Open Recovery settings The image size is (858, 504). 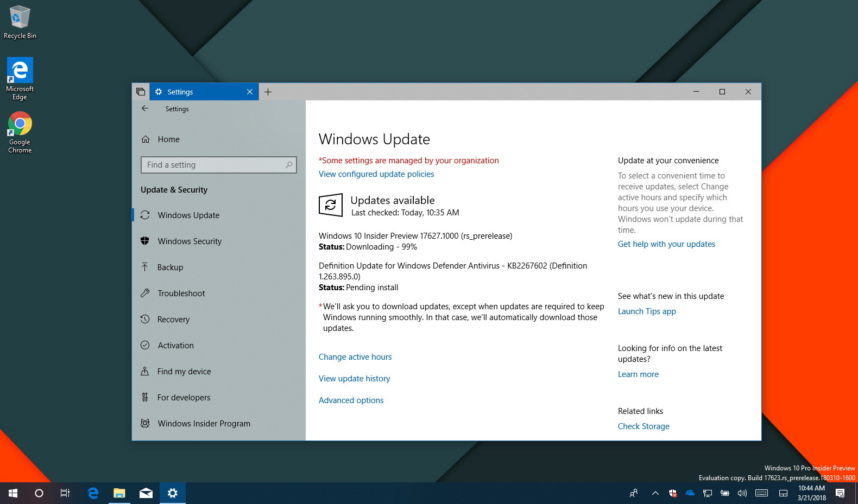tap(219, 320)
